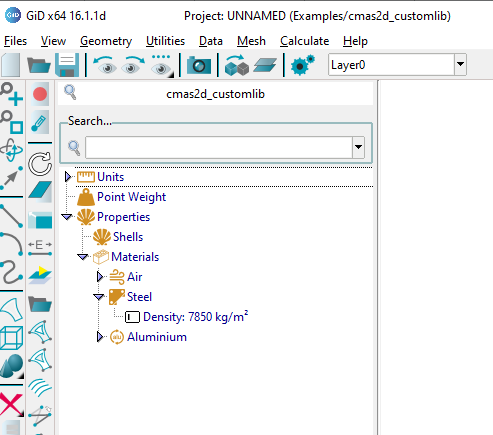Click the teal parallelogram render icon
Image resolution: width=493 pixels, height=435 pixels.
point(40,191)
